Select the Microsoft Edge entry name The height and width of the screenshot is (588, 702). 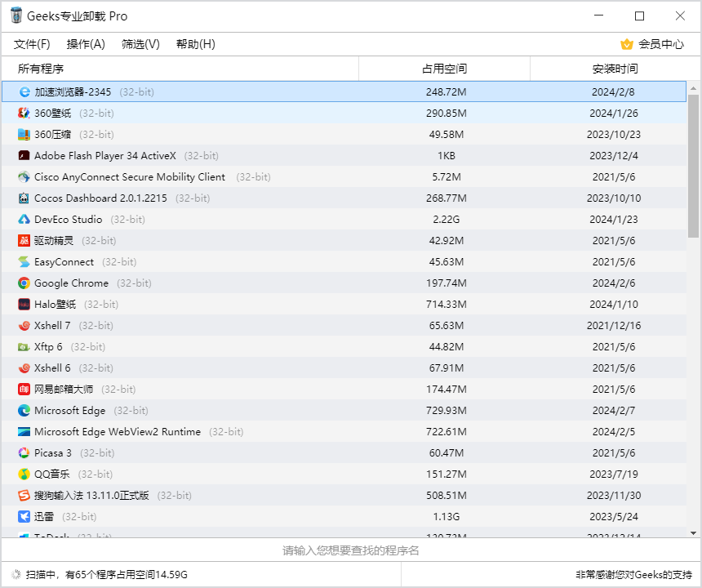click(x=70, y=411)
